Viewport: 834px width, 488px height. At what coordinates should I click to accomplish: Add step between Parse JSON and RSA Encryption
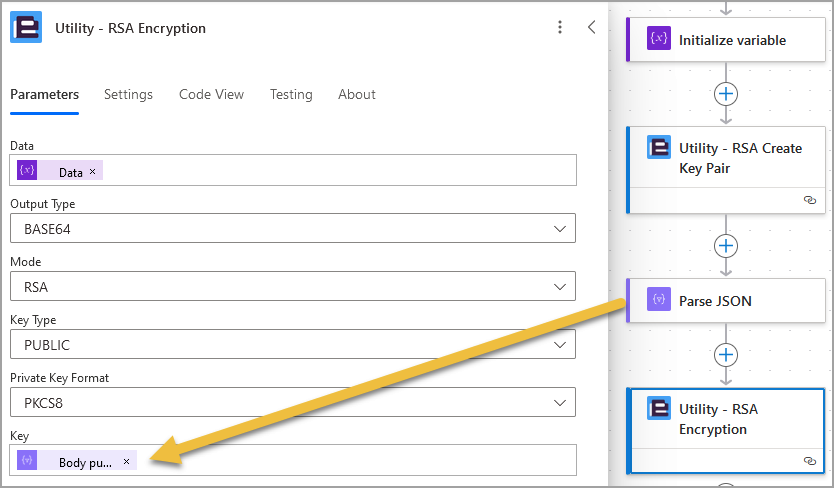point(726,355)
